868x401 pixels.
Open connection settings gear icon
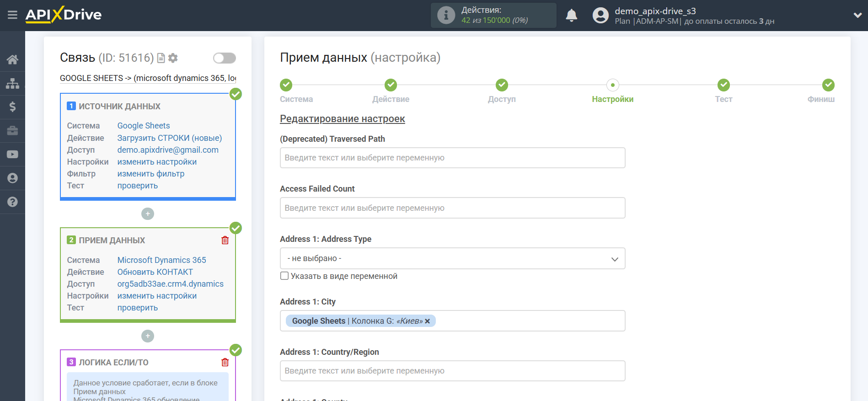[x=173, y=58]
